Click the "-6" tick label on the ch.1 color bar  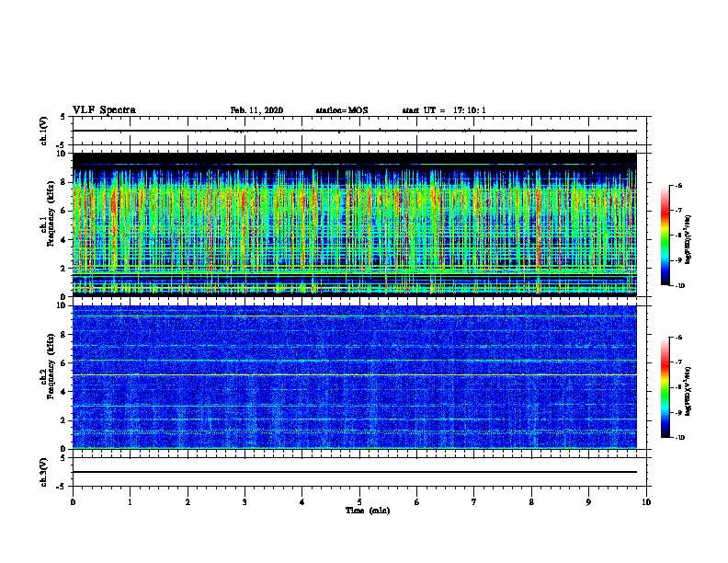[x=678, y=185]
